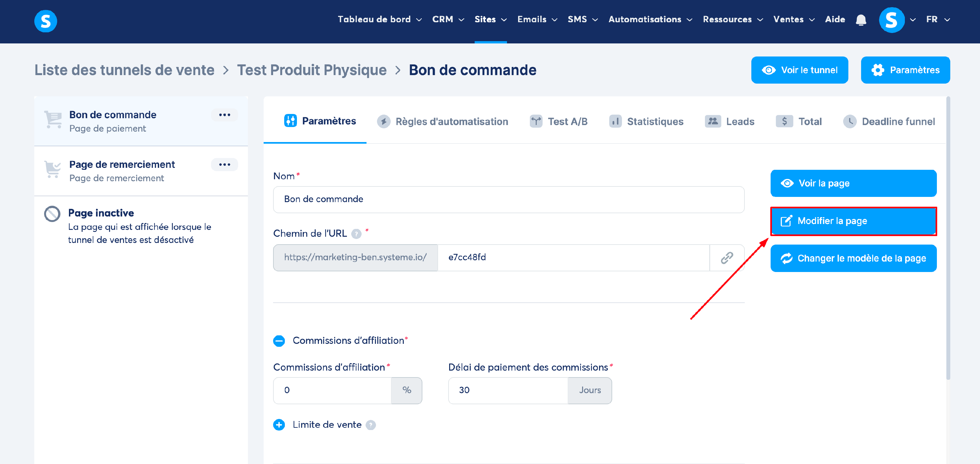Select the Page inactive item
980x464 pixels.
[x=101, y=213]
